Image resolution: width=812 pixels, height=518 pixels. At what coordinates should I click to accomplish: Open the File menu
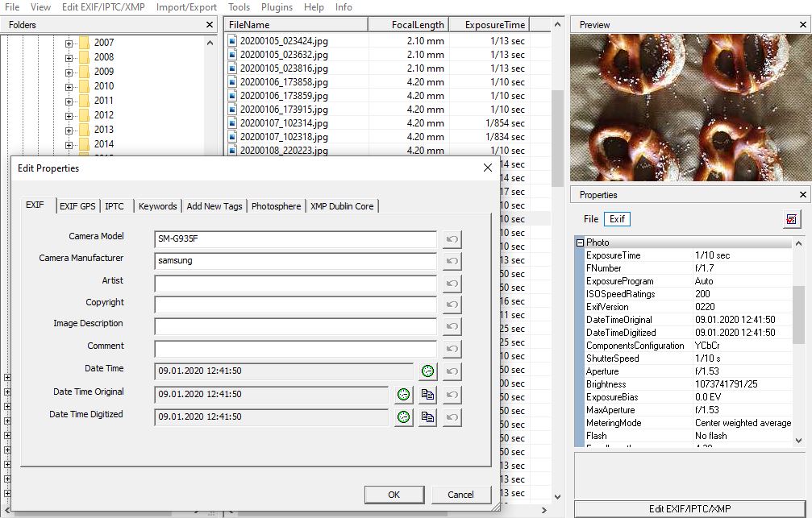pyautogui.click(x=12, y=7)
